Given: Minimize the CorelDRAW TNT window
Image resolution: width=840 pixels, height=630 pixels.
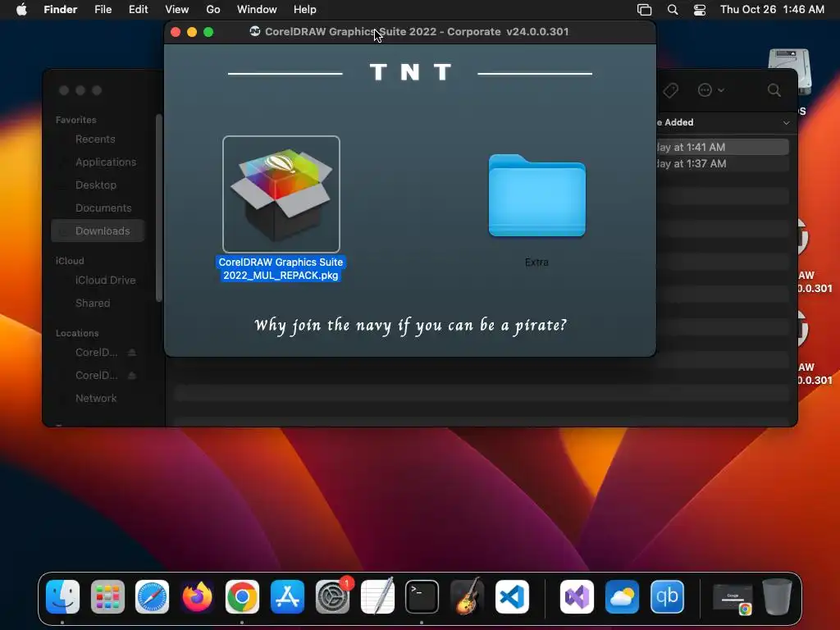Looking at the screenshot, I should (x=192, y=32).
